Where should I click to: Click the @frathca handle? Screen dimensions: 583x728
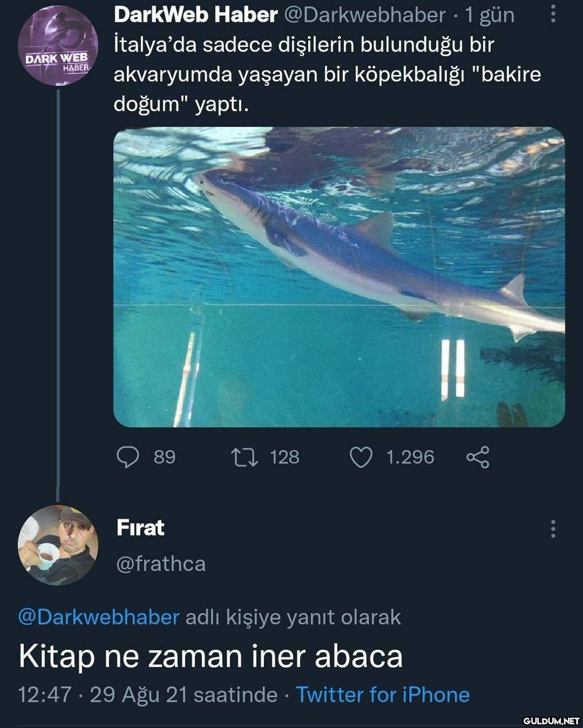coord(161,564)
